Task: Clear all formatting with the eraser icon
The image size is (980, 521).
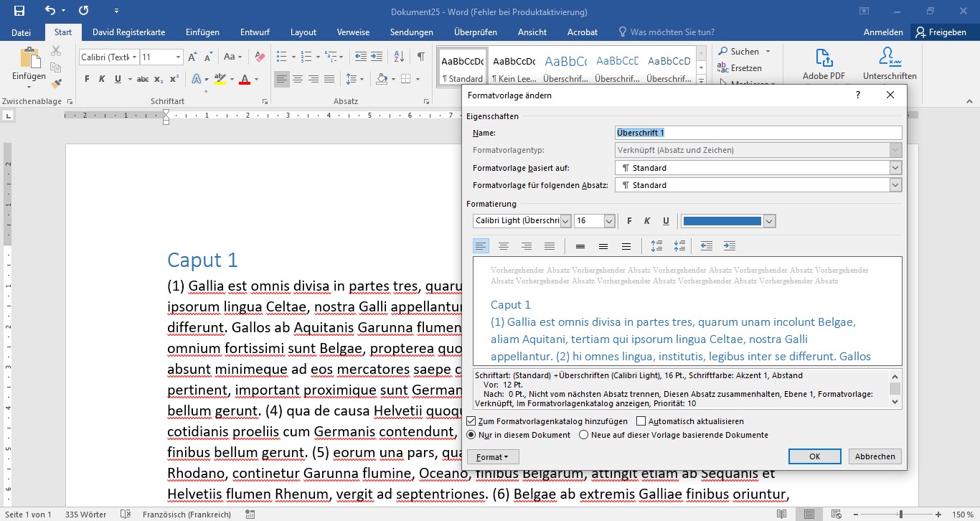Action: (260, 57)
